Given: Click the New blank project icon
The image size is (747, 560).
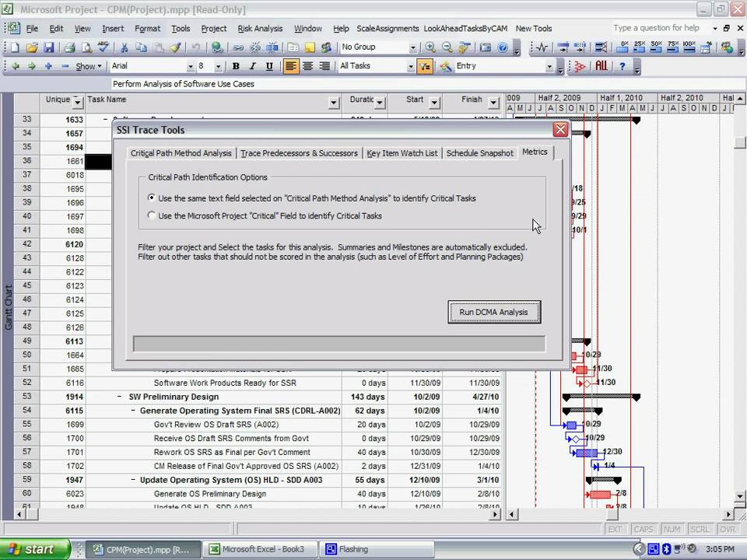Looking at the screenshot, I should point(15,47).
